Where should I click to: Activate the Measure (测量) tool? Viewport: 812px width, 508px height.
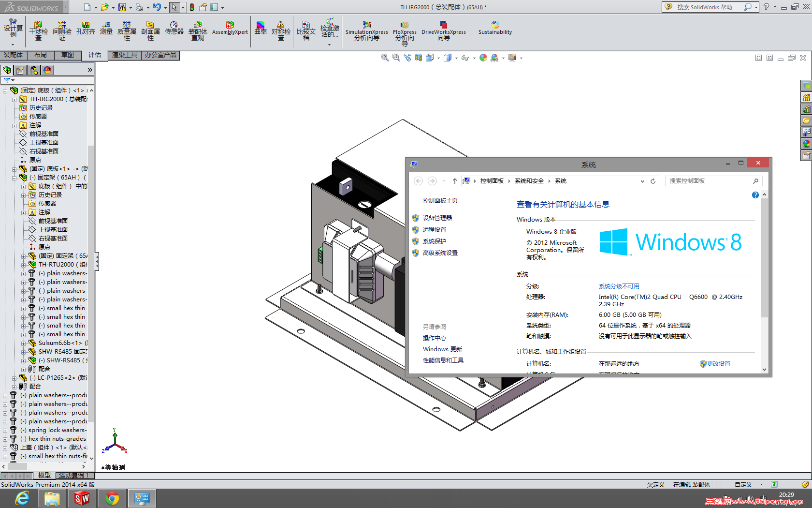click(106, 28)
